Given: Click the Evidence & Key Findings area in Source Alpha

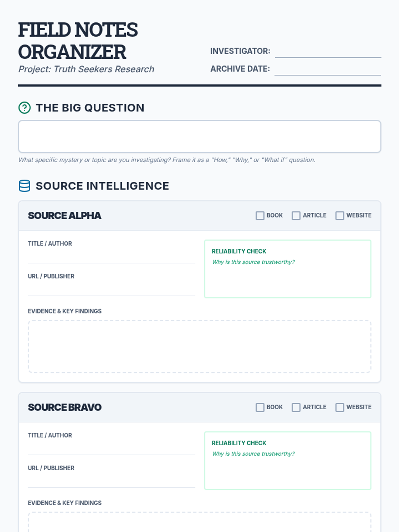Looking at the screenshot, I should coord(199,346).
